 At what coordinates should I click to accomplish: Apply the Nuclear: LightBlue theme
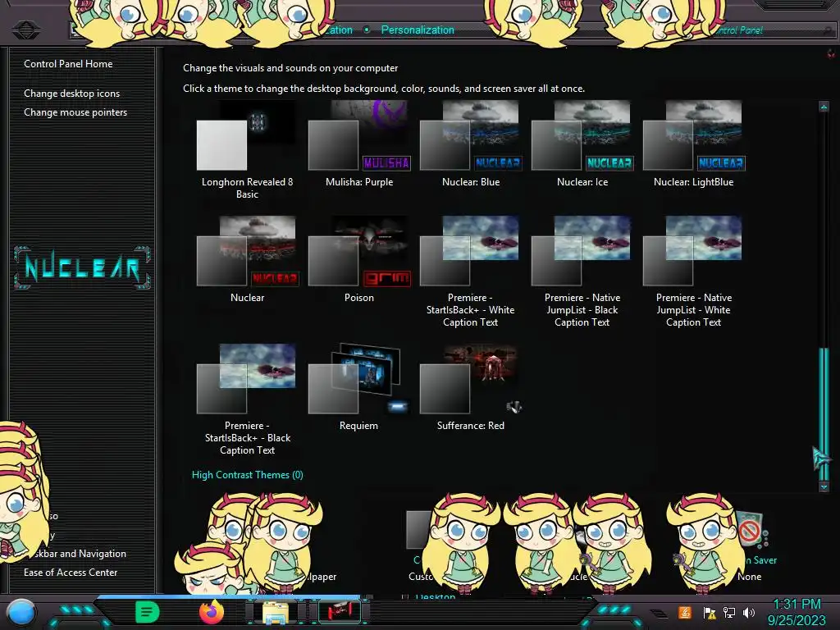click(694, 144)
